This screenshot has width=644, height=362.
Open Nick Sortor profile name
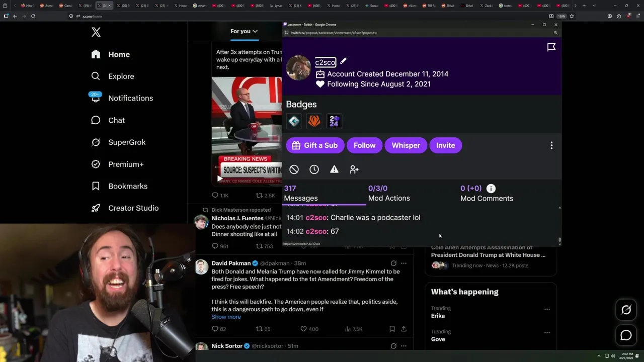click(x=227, y=346)
